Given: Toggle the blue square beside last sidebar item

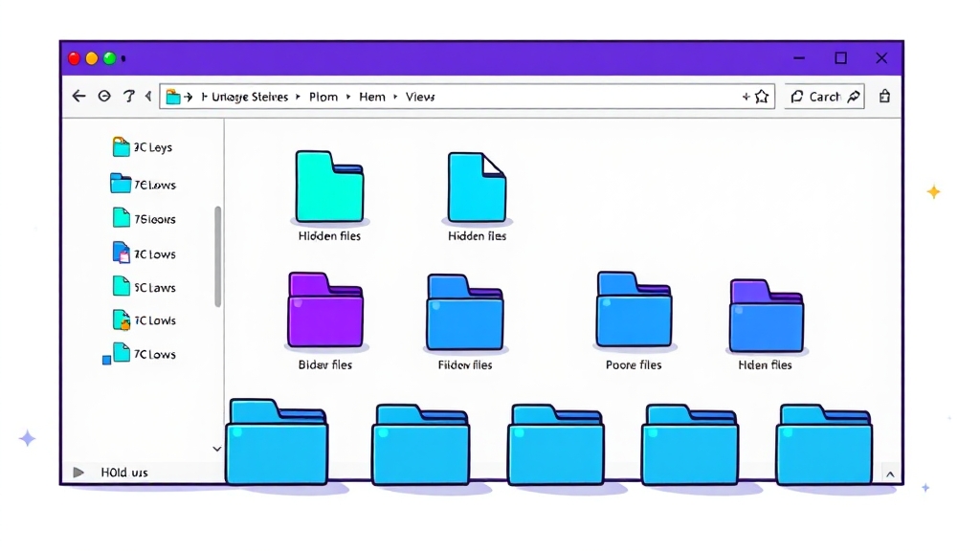Looking at the screenshot, I should [x=107, y=360].
